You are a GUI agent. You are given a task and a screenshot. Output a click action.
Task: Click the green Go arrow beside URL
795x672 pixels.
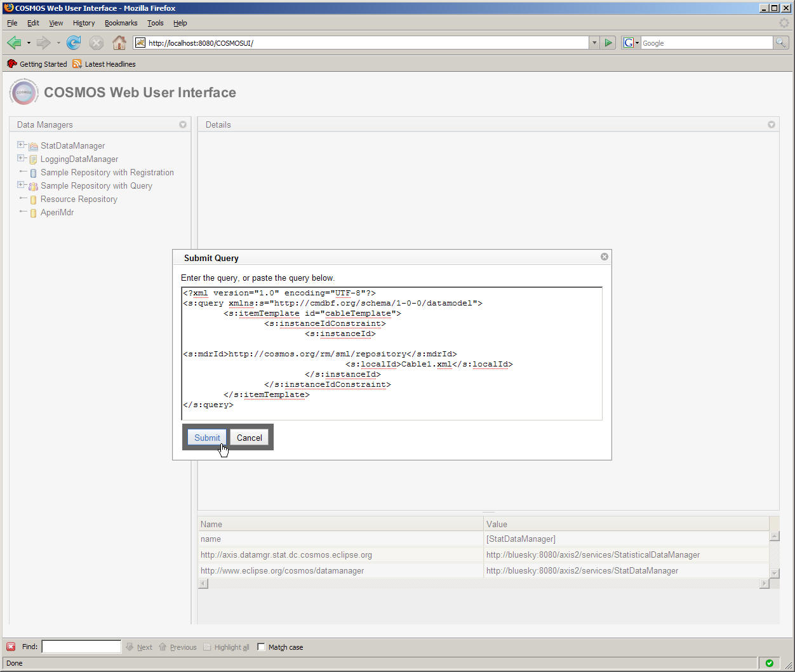pyautogui.click(x=608, y=43)
